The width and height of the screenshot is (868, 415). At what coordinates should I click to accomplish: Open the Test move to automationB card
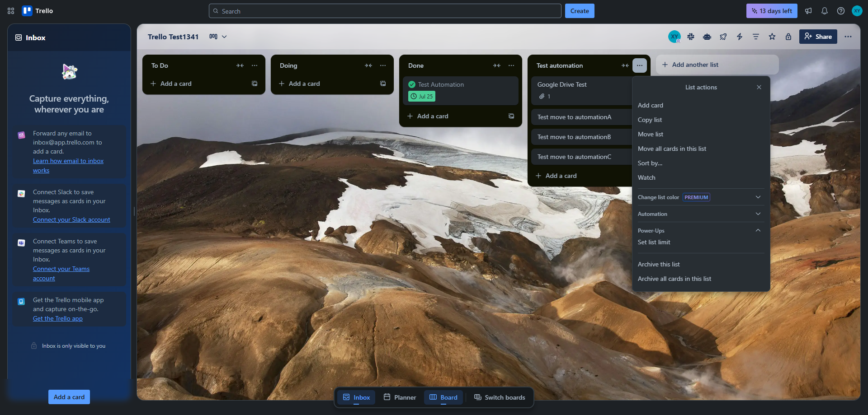click(x=582, y=137)
